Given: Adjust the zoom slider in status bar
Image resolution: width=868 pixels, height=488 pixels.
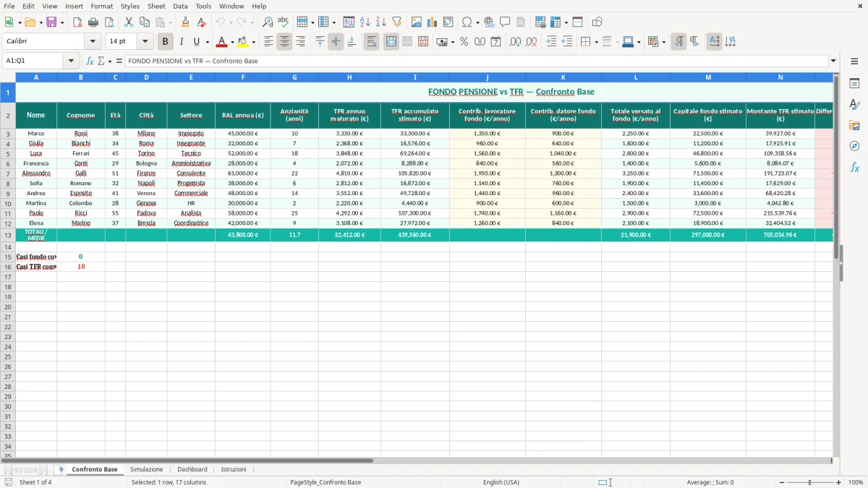Looking at the screenshot, I should tap(810, 482).
